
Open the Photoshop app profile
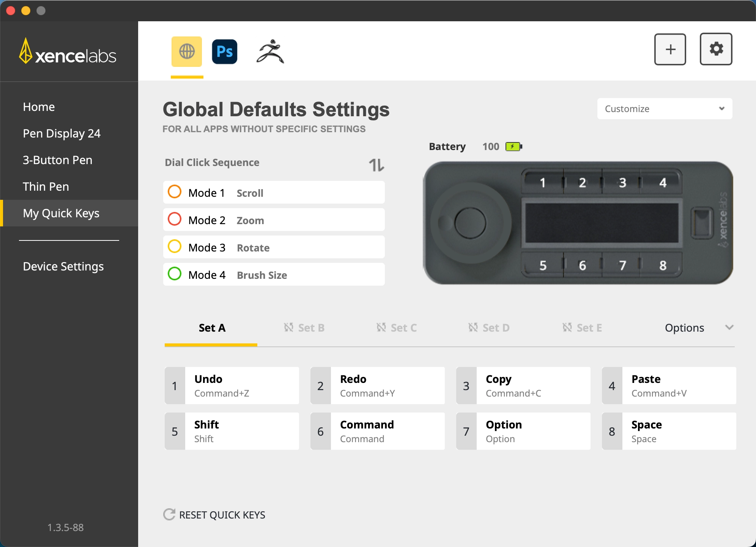tap(225, 52)
